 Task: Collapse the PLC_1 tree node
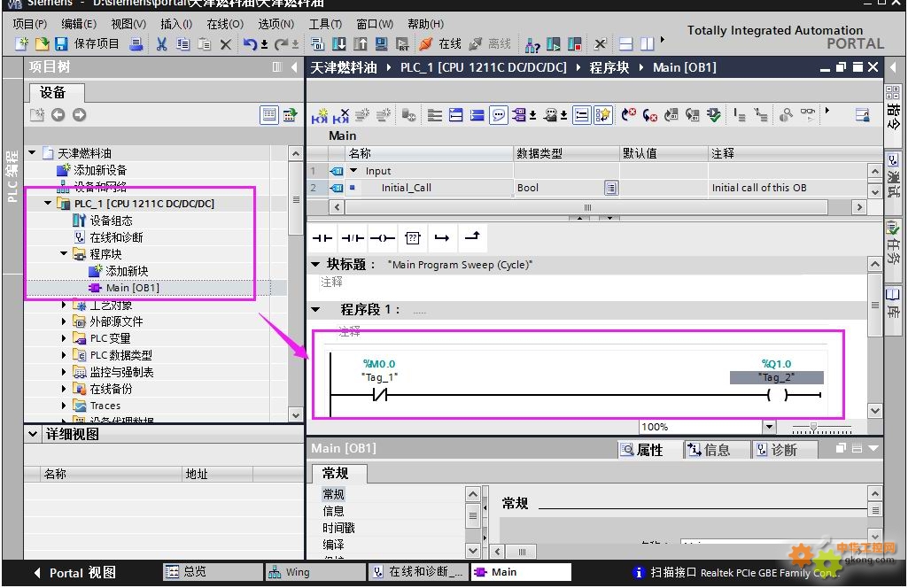[x=48, y=204]
